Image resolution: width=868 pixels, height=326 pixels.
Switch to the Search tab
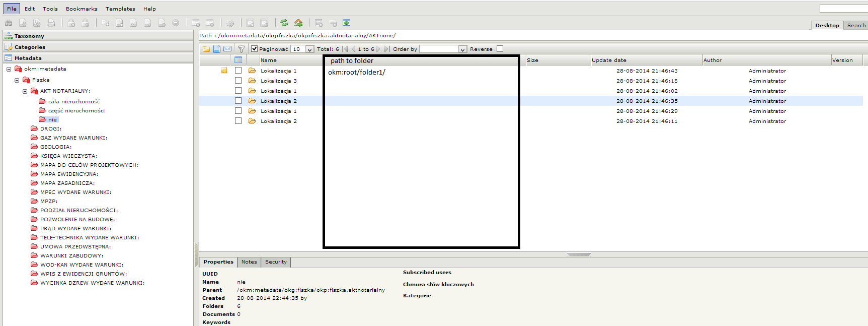(x=856, y=25)
